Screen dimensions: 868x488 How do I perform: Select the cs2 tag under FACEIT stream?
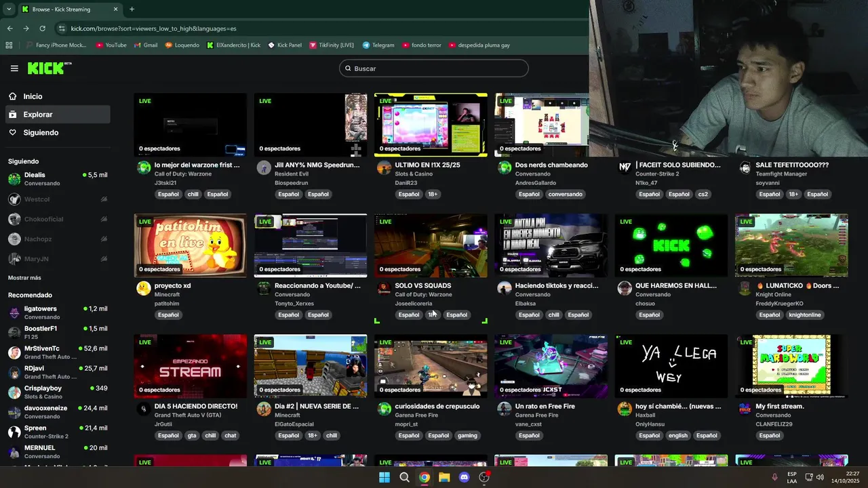pos(703,194)
